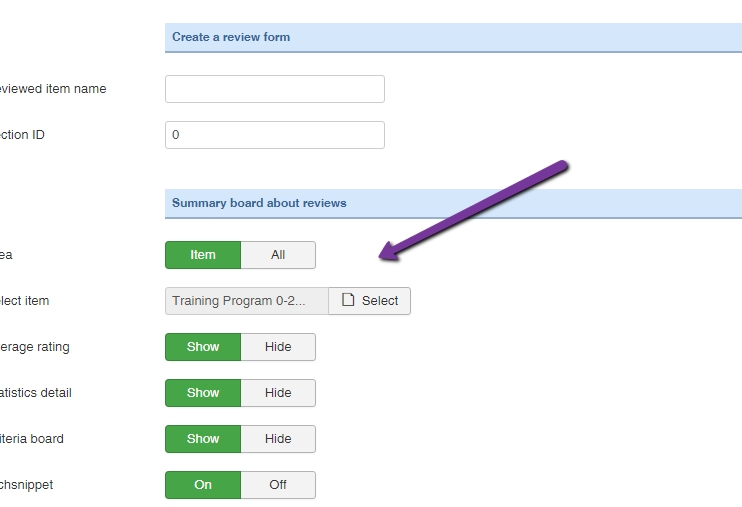Screen dimensions: 742x507
Task: Click the reviewed item name label
Action: click(52, 89)
